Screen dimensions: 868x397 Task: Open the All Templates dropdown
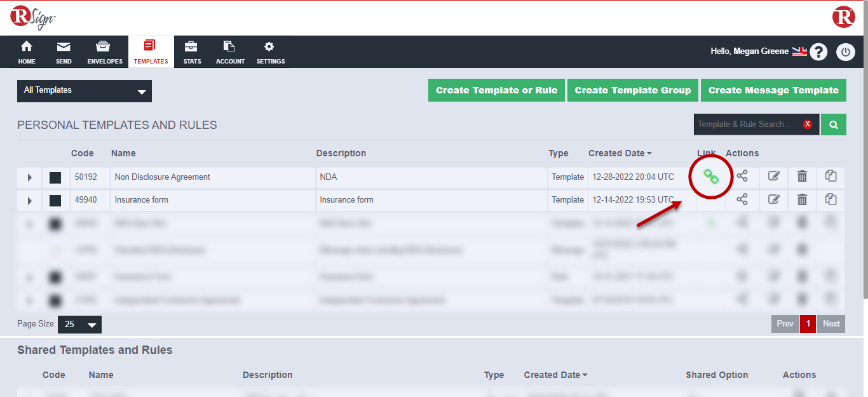[85, 91]
